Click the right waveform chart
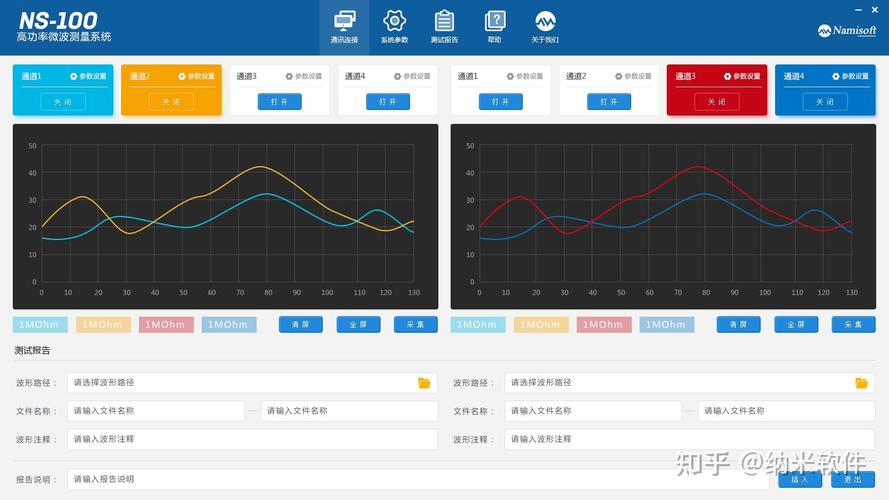Viewport: 889px width, 500px height. coord(663,217)
